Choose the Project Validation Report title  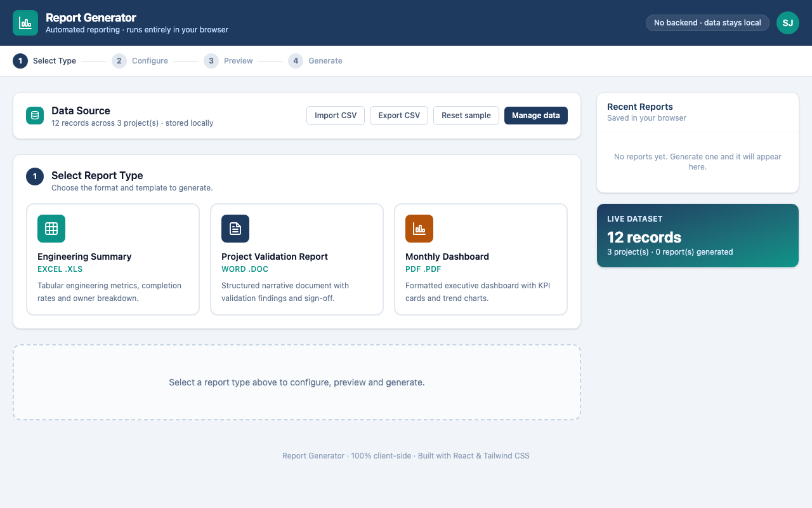[x=275, y=257]
